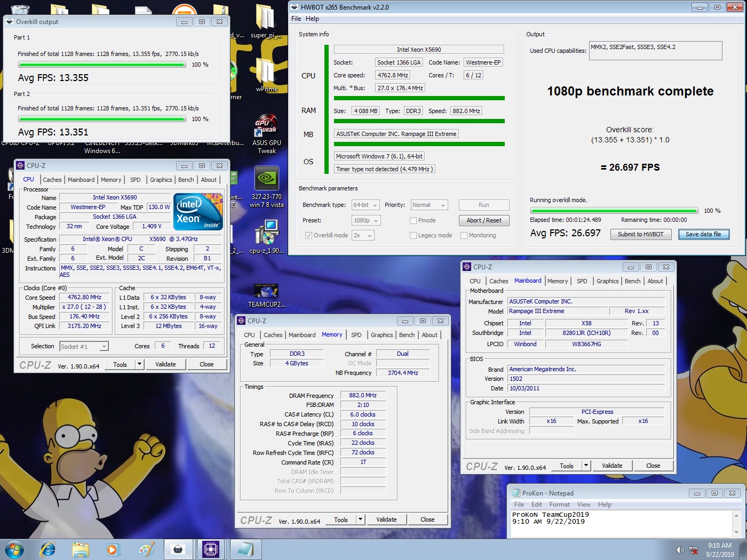
Task: Click the Overkill output window title icon
Action: 10,22
